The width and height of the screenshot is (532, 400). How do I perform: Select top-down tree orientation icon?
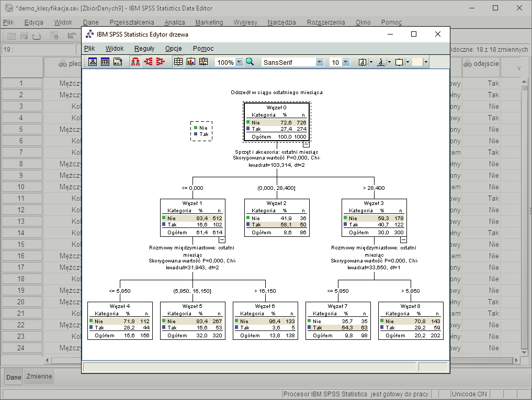pyautogui.click(x=135, y=62)
